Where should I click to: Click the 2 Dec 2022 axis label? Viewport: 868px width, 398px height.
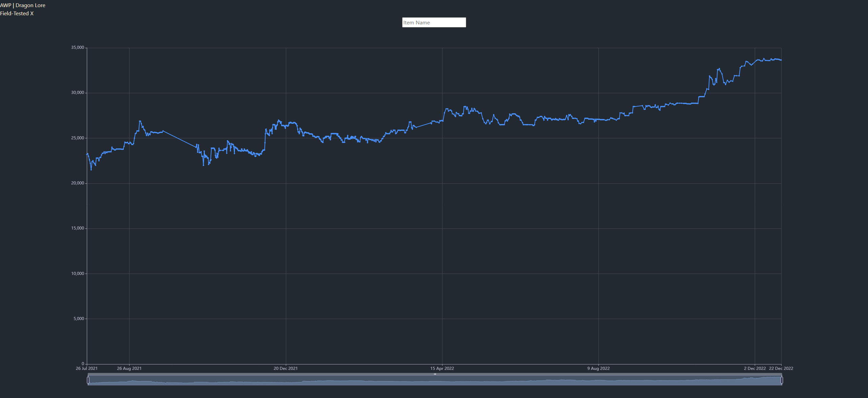pos(754,368)
